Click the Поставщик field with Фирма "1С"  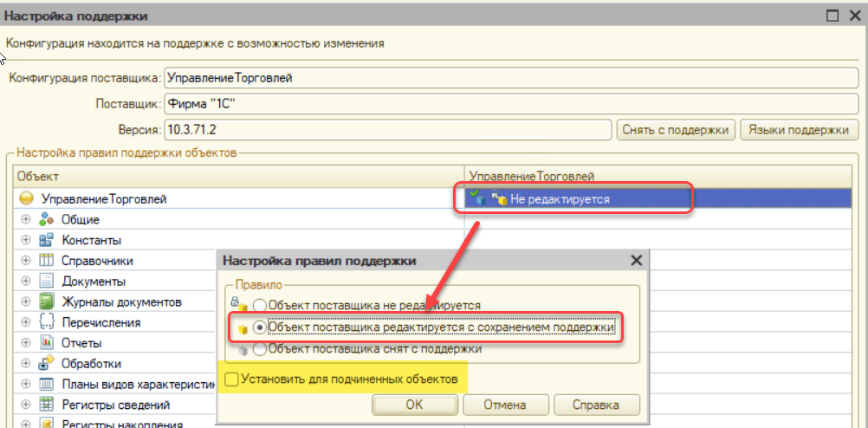(511, 104)
